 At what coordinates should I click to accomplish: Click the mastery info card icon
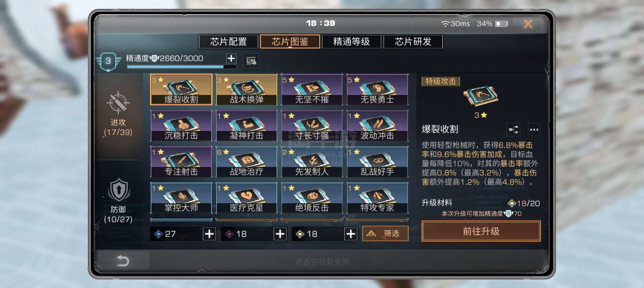pos(251,61)
